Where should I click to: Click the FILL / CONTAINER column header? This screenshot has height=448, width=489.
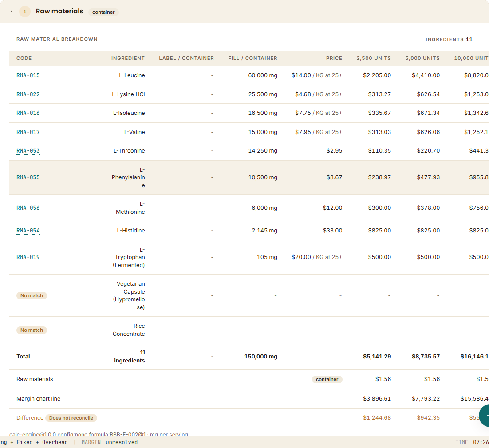point(252,58)
